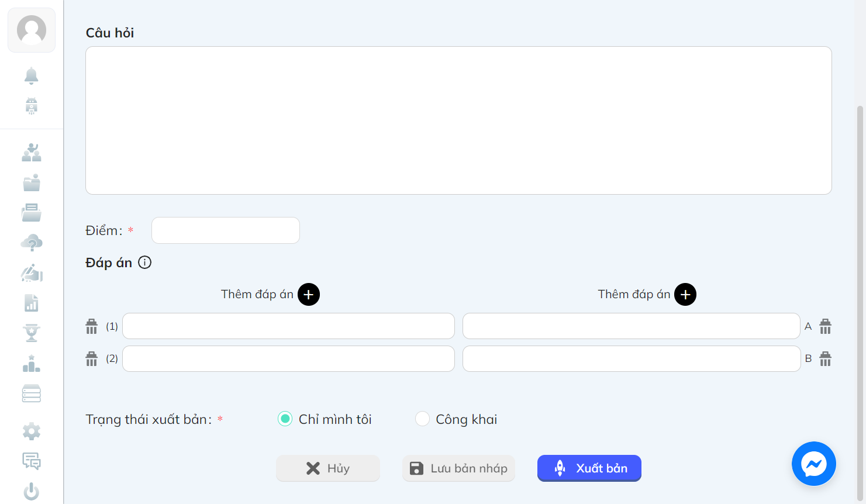Delete answer B with trash icon
866x504 pixels.
point(825,358)
